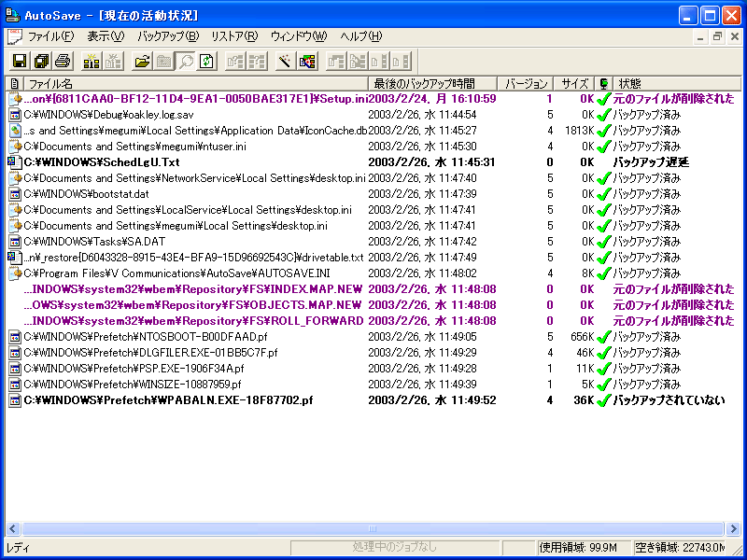
Task: Click the green refresh arrows document icon
Action: [206, 61]
